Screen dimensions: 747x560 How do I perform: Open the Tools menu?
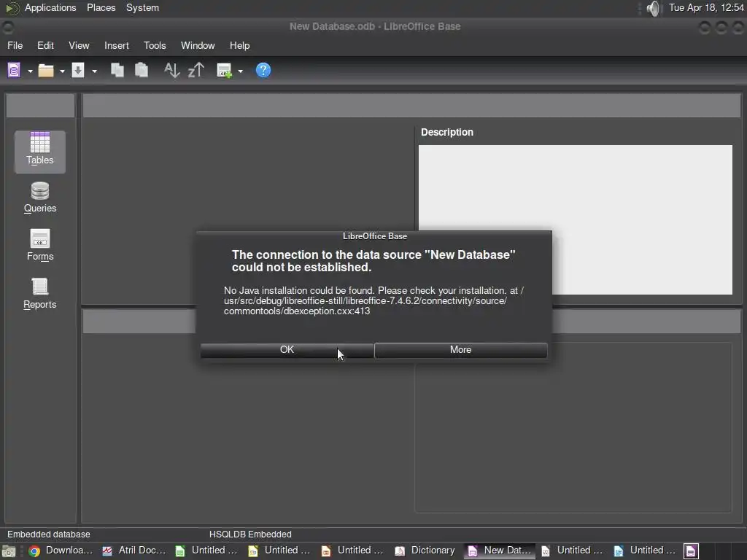click(155, 45)
